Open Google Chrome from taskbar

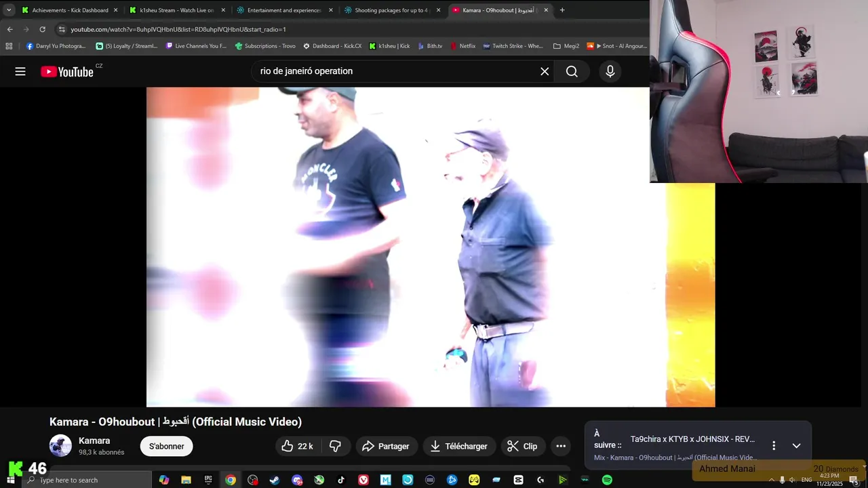(x=231, y=480)
